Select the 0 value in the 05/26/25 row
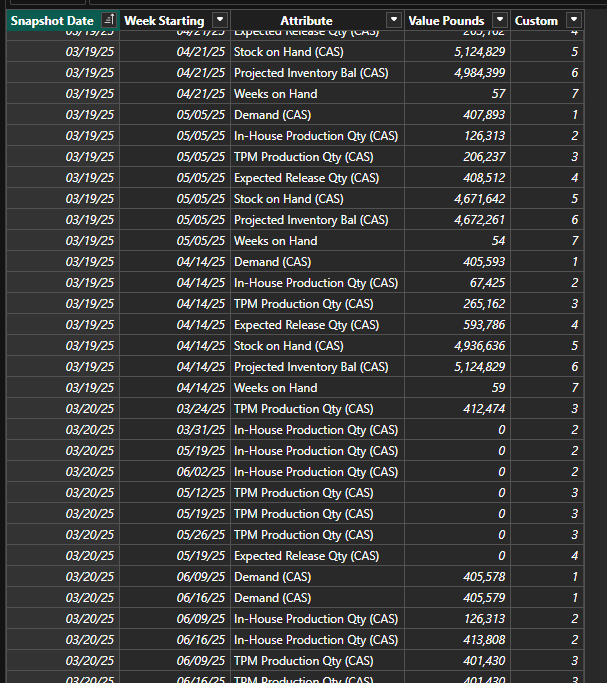 502,534
